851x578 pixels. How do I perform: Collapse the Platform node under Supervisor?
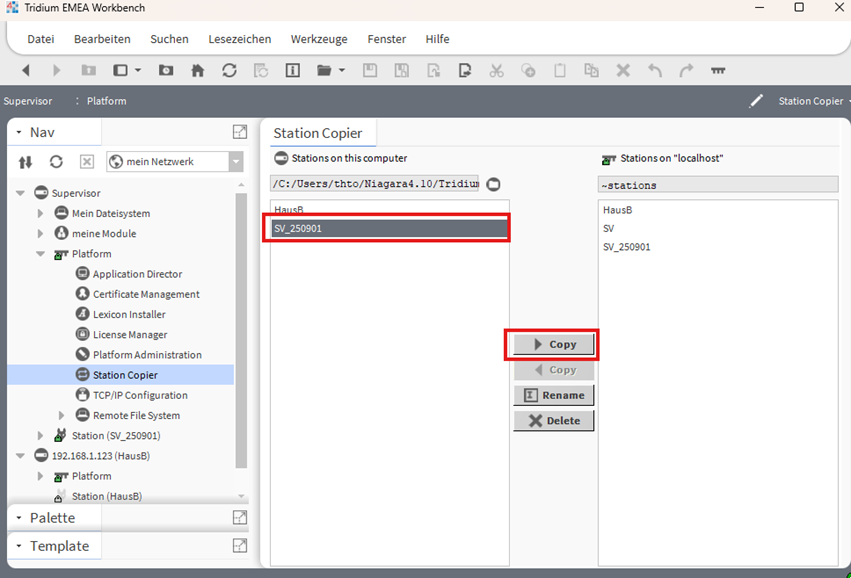point(41,254)
